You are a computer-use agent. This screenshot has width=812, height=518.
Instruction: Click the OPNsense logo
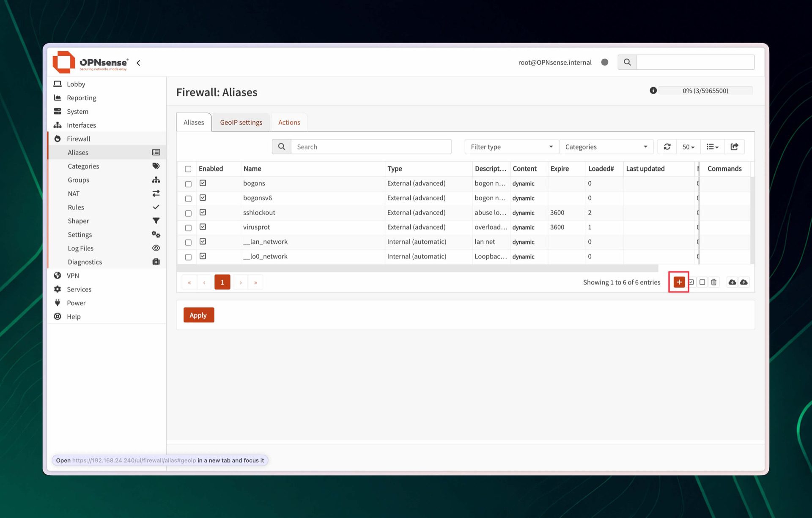[90, 62]
